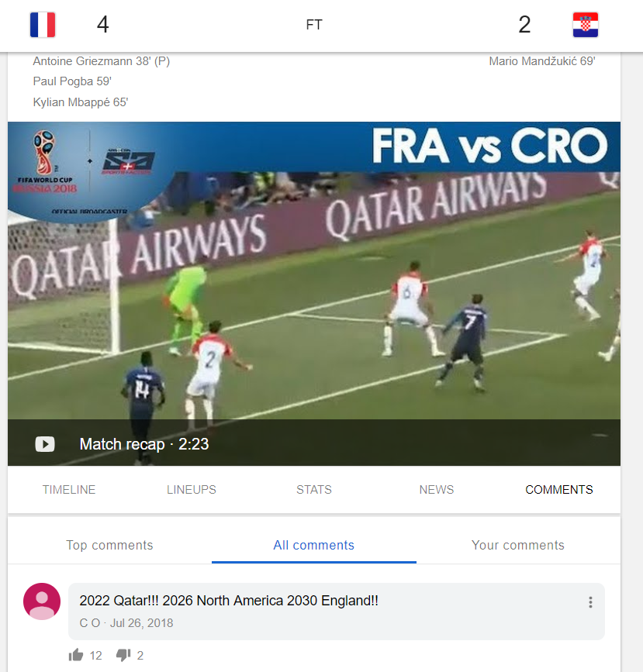The image size is (643, 672).
Task: Switch to the NEWS tab
Action: [436, 489]
